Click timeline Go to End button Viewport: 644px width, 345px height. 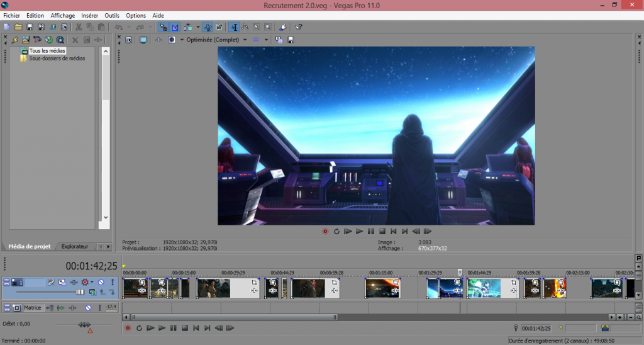208,328
